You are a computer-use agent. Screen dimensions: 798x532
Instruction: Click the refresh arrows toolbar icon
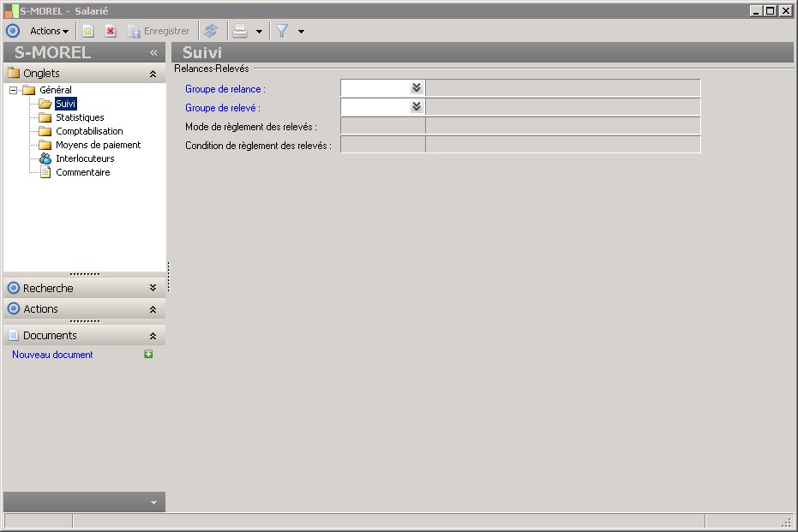[211, 31]
